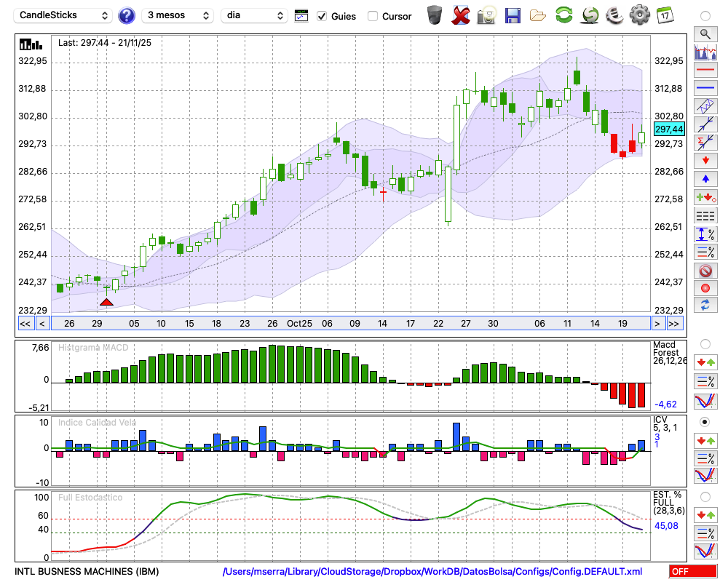
Task: Click the blue floppy disk save icon
Action: [x=513, y=15]
